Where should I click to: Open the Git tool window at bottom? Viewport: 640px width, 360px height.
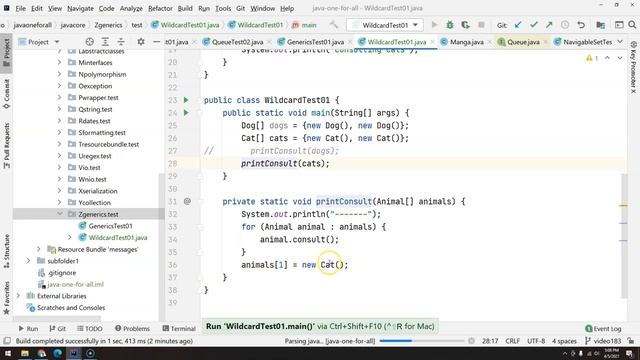tap(58, 328)
